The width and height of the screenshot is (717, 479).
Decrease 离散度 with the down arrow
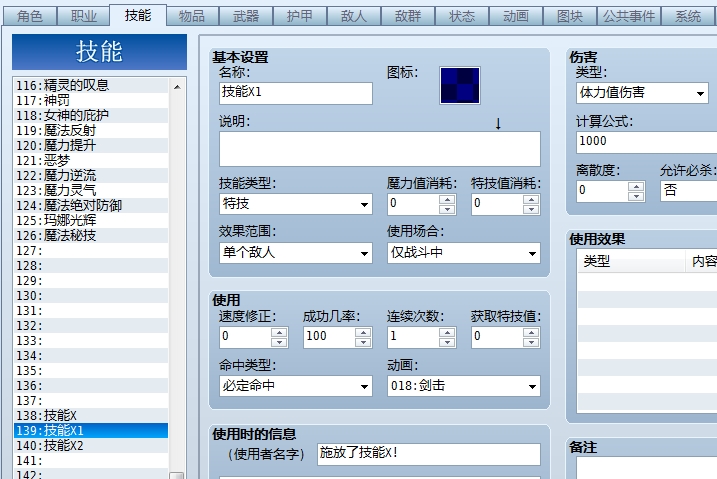(x=636, y=196)
